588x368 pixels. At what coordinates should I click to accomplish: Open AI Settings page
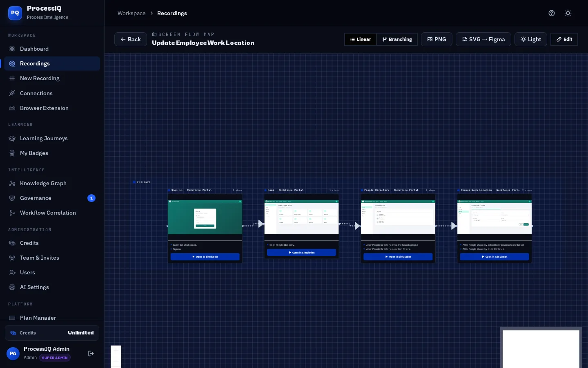click(52, 287)
